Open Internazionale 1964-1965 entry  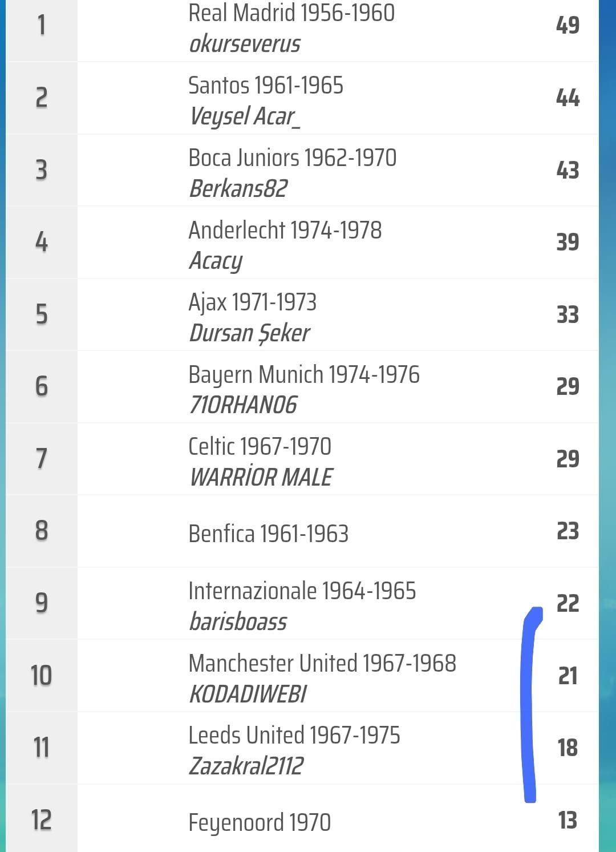pos(302,591)
